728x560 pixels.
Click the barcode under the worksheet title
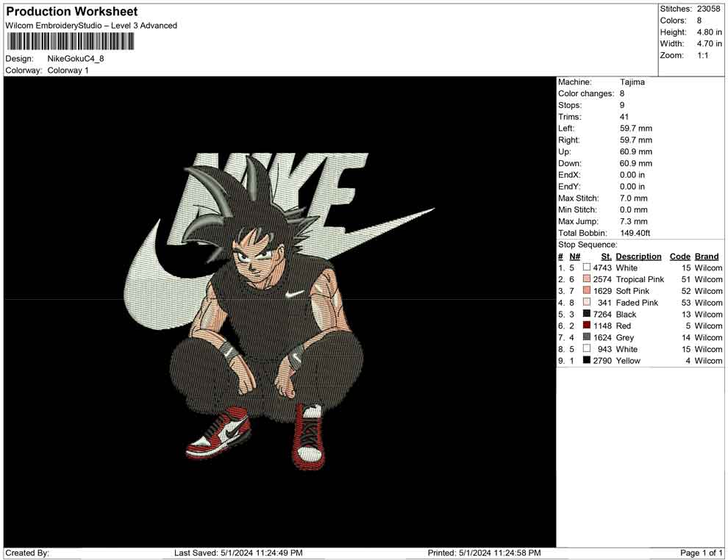click(70, 41)
